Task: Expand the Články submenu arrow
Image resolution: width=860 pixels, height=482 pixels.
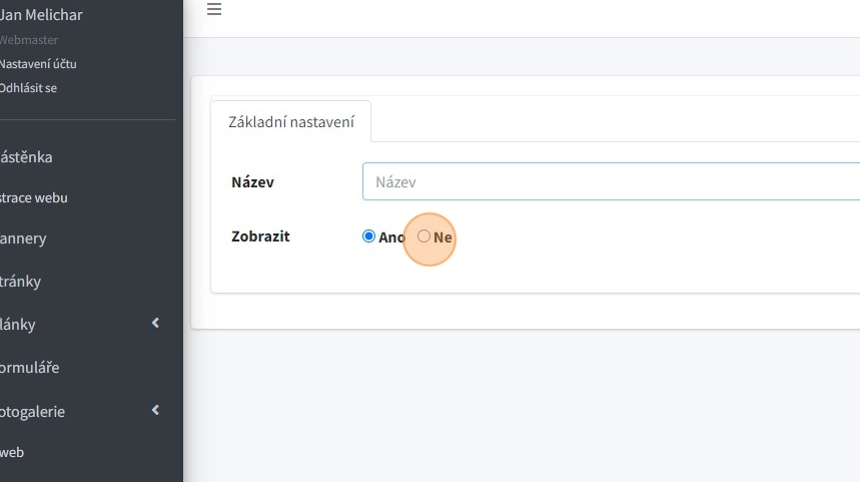Action: coord(155,323)
